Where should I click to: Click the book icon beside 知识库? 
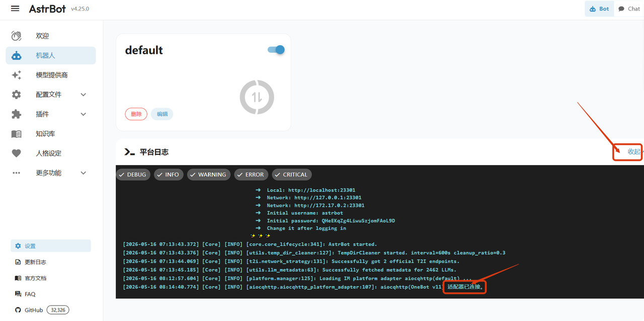tap(17, 134)
